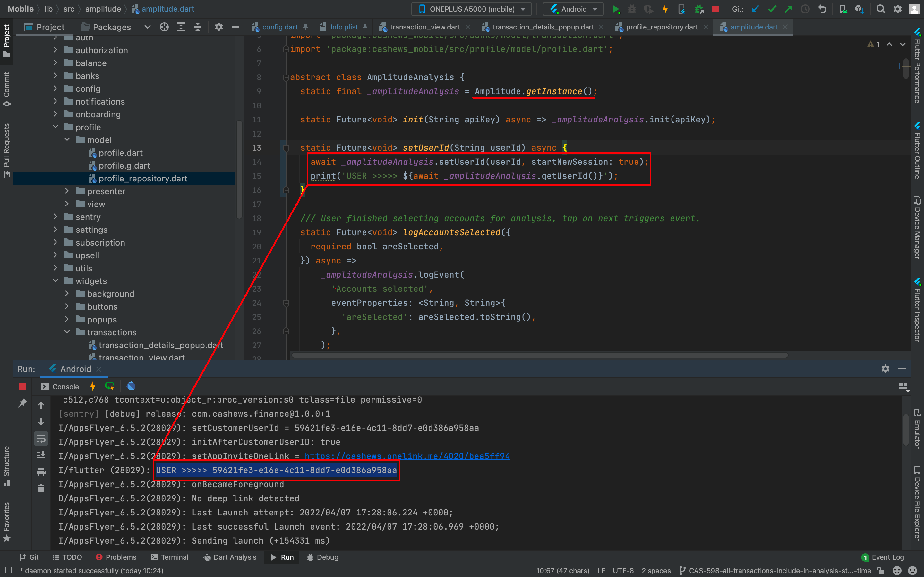Click Git update project arrow icon
Image resolution: width=924 pixels, height=577 pixels.
pyautogui.click(x=755, y=9)
